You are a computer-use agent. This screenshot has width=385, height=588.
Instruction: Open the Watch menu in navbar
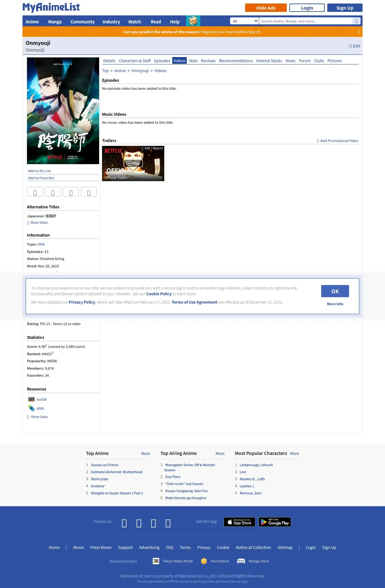(134, 22)
